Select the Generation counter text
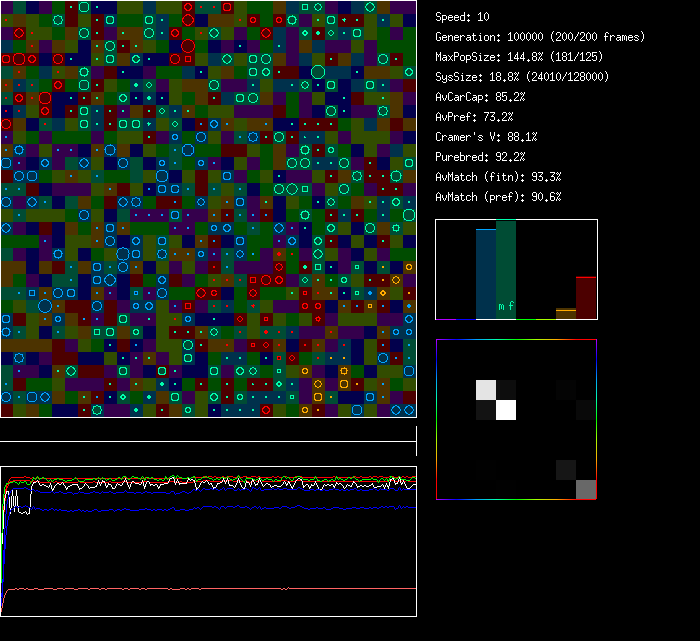 540,37
